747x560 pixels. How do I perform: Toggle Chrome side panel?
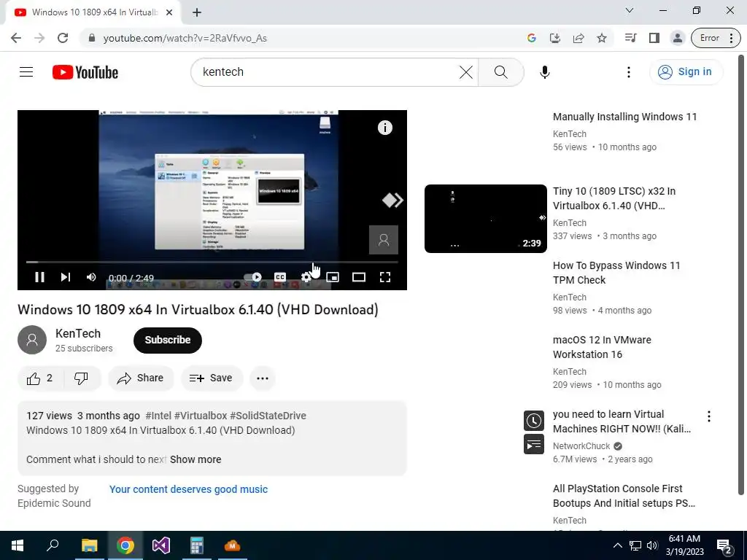(654, 38)
